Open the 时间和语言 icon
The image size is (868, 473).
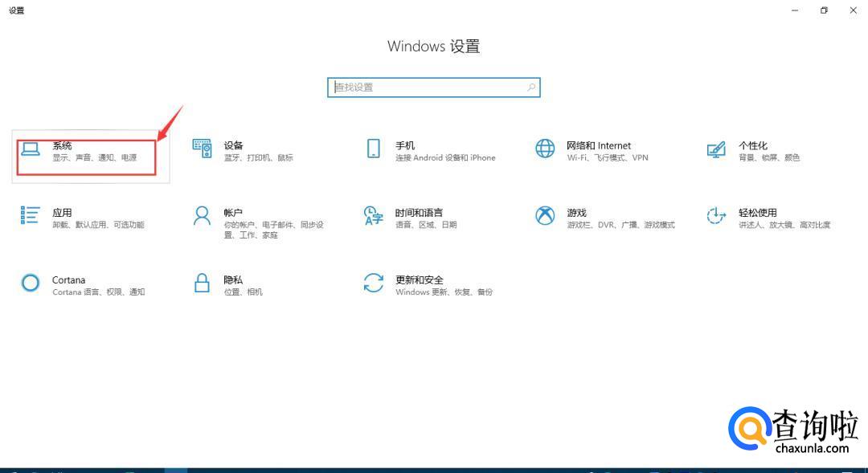[374, 216]
